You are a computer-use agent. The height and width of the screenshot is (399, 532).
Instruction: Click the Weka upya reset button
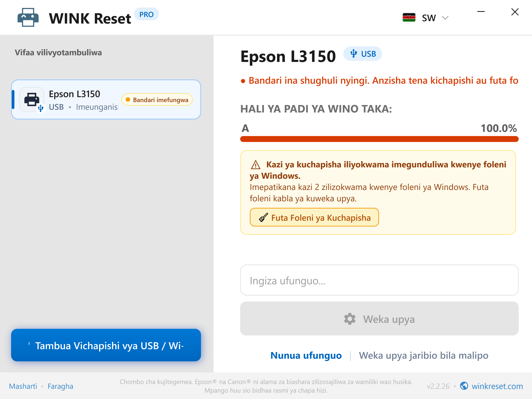click(379, 319)
